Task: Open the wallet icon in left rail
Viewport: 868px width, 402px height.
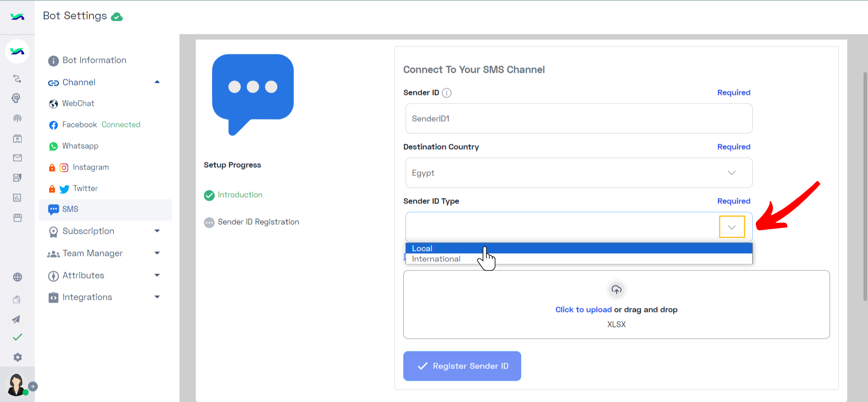Action: point(17,299)
